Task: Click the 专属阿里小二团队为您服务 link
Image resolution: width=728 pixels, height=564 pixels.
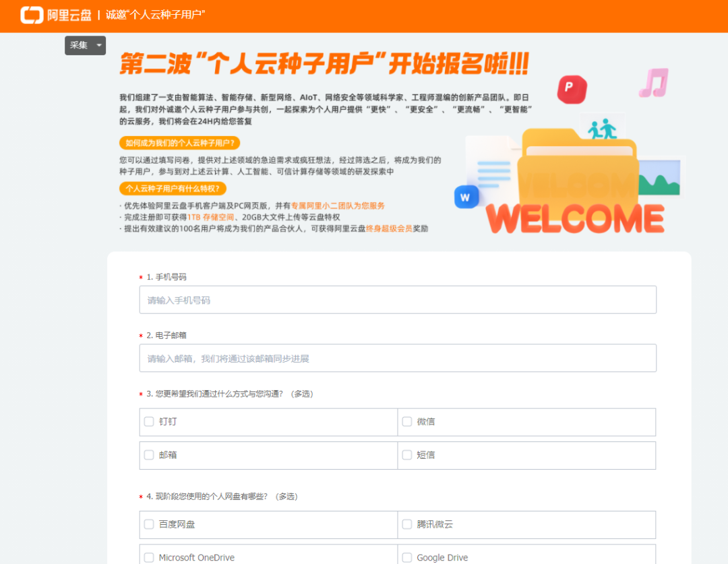Action: pyautogui.click(x=338, y=206)
